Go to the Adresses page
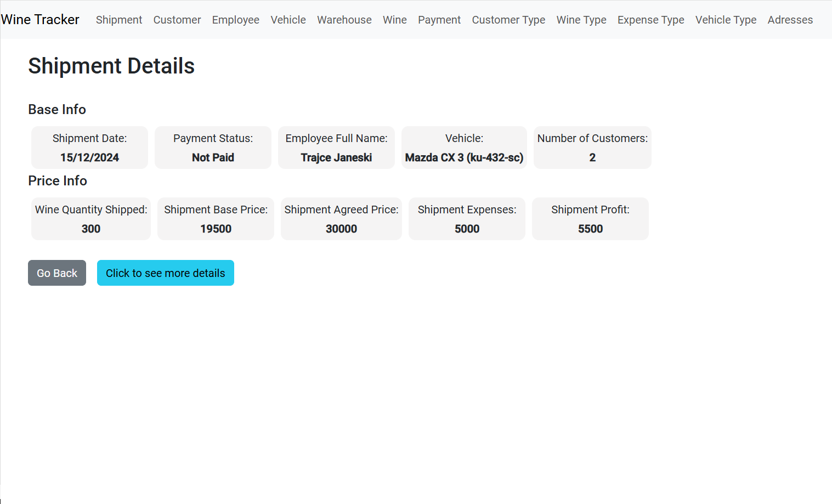 790,20
